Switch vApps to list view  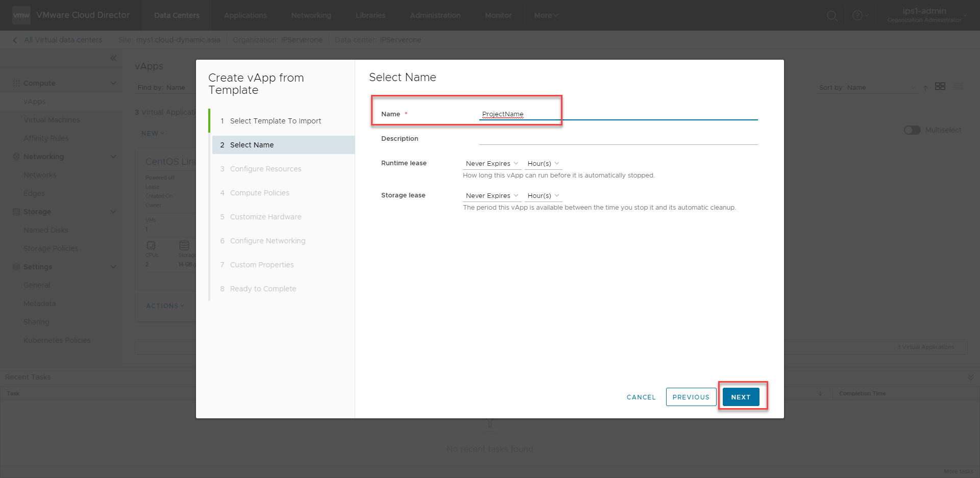959,86
